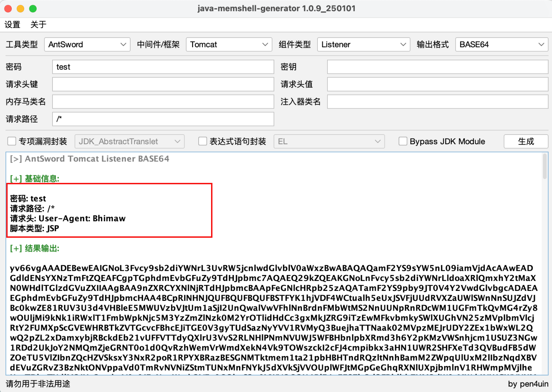Viewport: 552px width, 392px height.
Task: Click the 请求路径 field containing /*
Action: (x=163, y=119)
